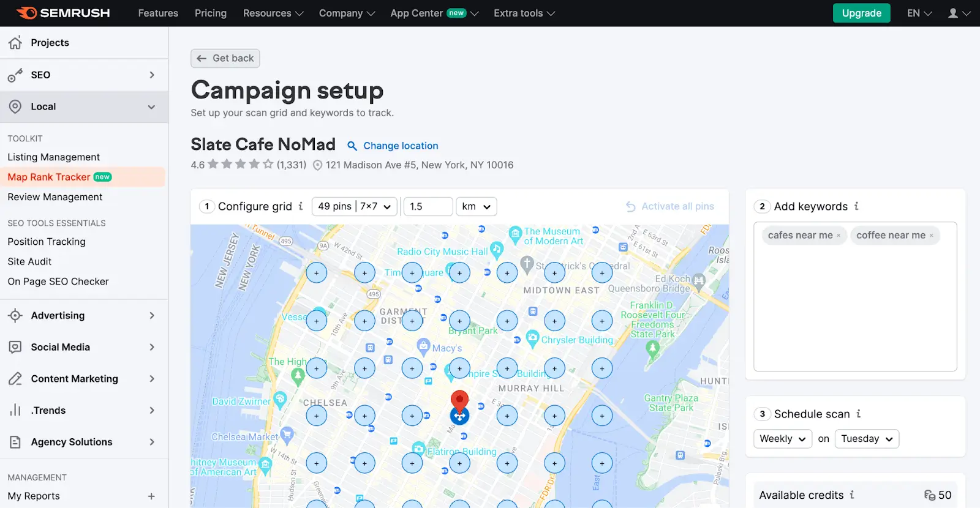Open the Pricing menu item
Viewport: 980px width, 508px height.
211,13
